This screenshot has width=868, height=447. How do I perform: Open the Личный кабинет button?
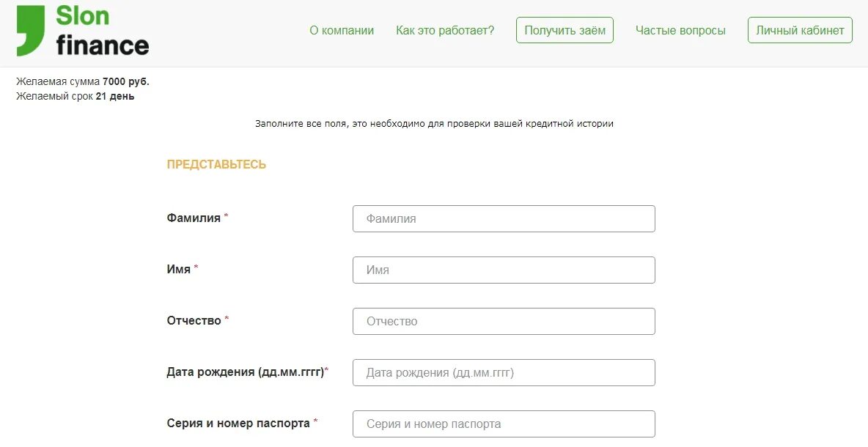tap(800, 30)
